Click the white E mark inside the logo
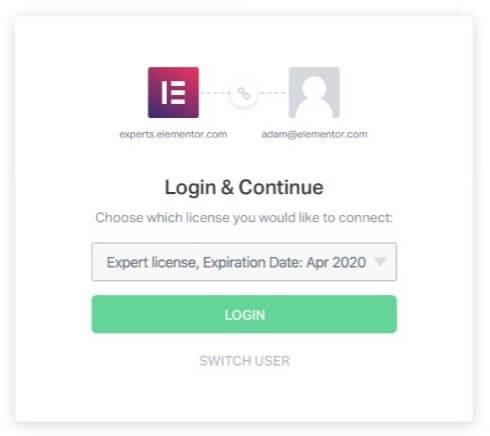The width and height of the screenshot is (490, 436). (173, 92)
